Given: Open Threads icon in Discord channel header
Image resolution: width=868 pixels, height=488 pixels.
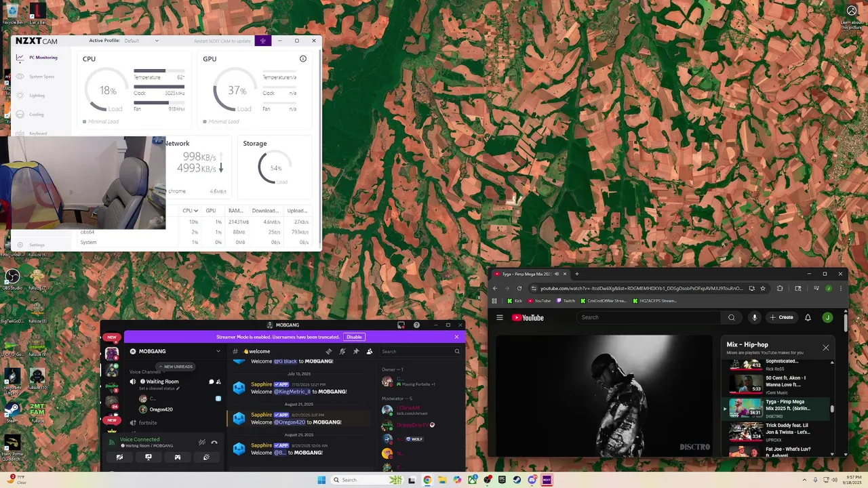Looking at the screenshot, I should tap(328, 352).
